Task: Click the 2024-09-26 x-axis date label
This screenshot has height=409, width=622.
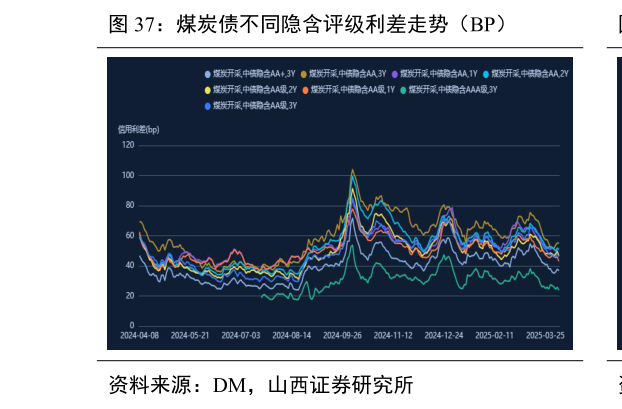Action: click(x=342, y=336)
